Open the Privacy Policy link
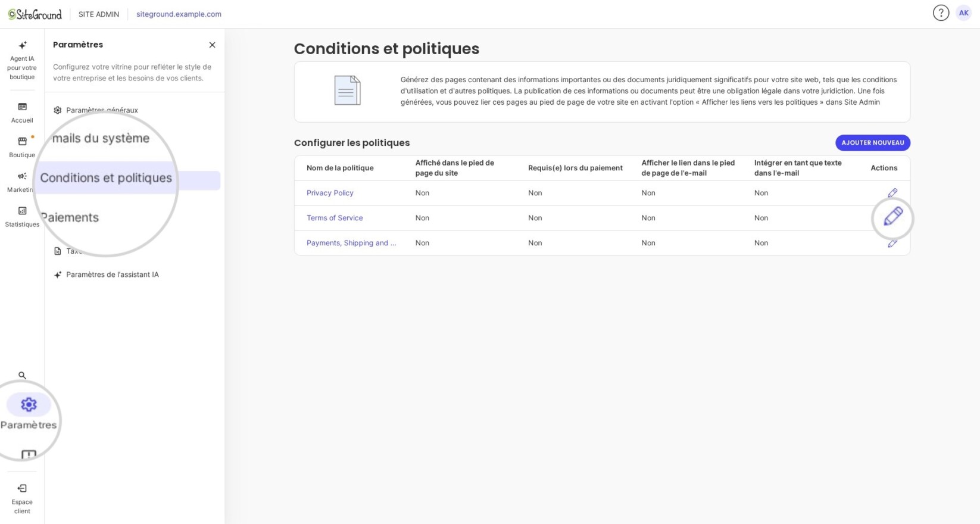 click(x=330, y=193)
